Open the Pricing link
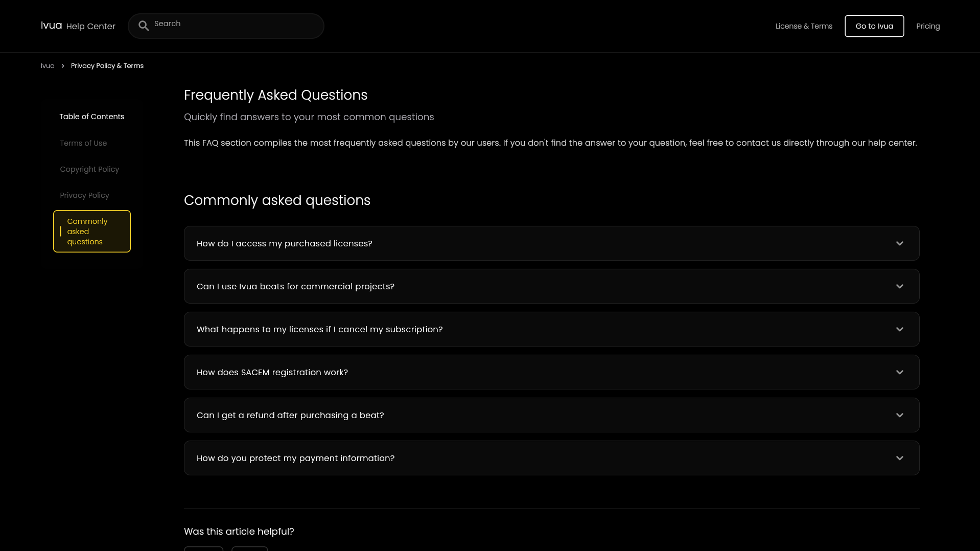Viewport: 980px width, 551px height. 928,26
